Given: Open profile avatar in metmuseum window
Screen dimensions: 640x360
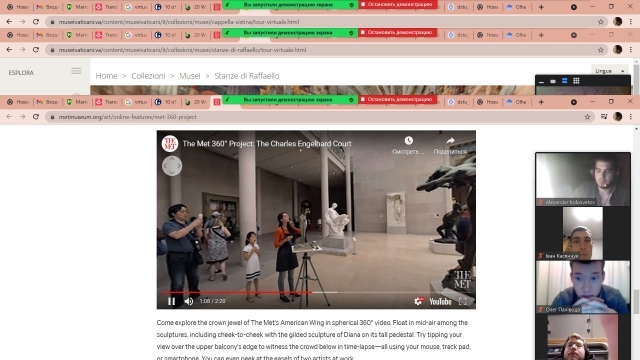Looking at the screenshot, I should (x=618, y=117).
